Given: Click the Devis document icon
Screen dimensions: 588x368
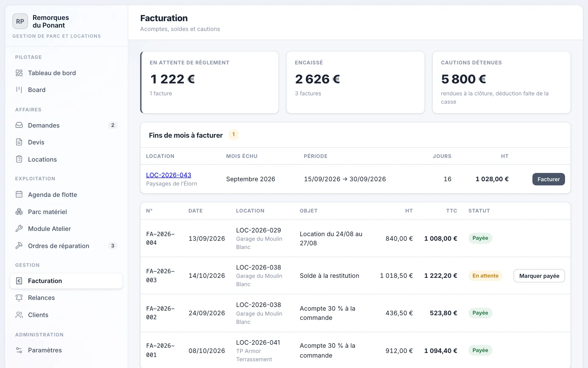Looking at the screenshot, I should click(19, 142).
